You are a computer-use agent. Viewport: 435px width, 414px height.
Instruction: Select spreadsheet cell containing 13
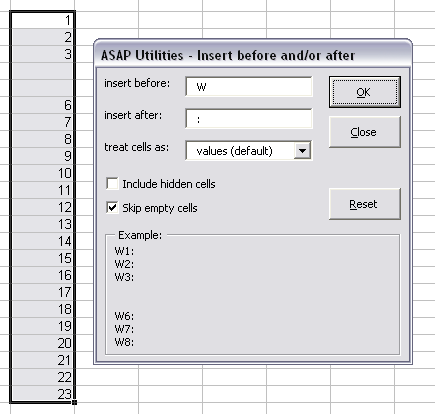pyautogui.click(x=43, y=224)
